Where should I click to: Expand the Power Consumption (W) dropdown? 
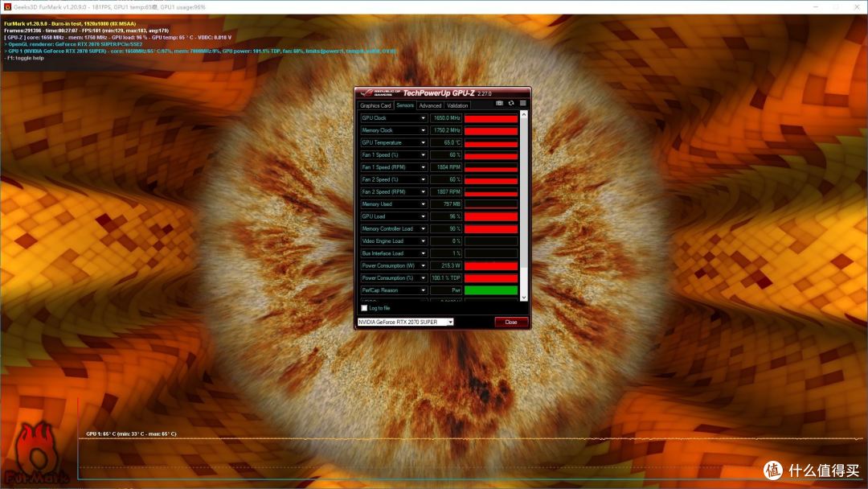point(423,266)
